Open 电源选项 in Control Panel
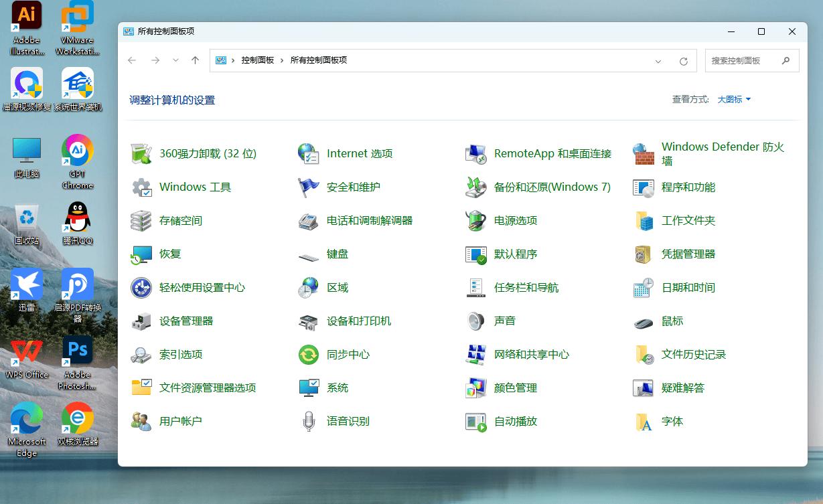This screenshot has height=504, width=823. pyautogui.click(x=515, y=220)
